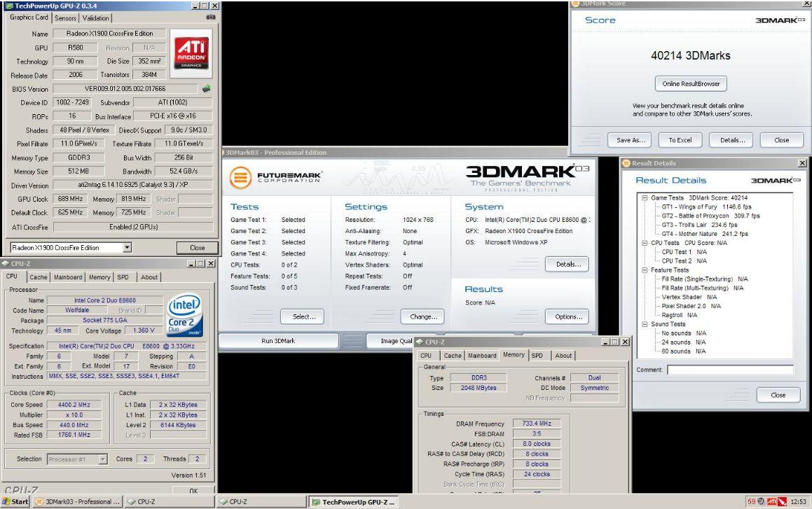Open the Sensors tab in GPU-Z
This screenshot has width=812, height=509.
65,18
